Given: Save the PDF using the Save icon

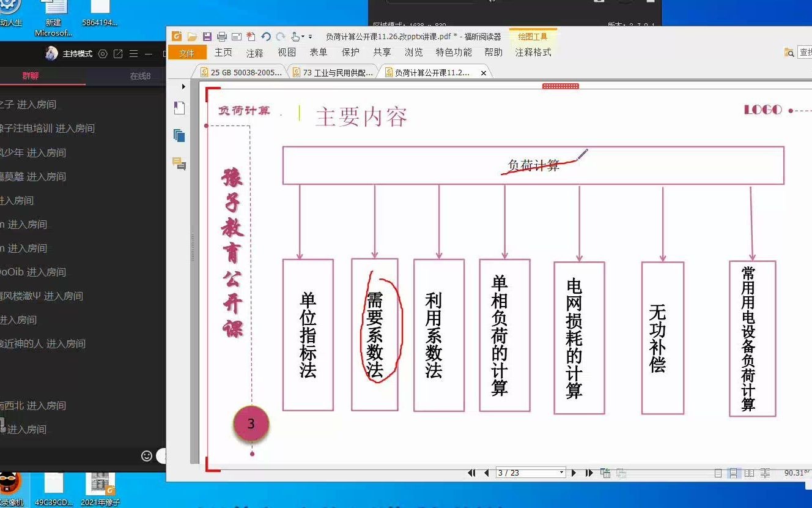Looking at the screenshot, I should click(207, 36).
